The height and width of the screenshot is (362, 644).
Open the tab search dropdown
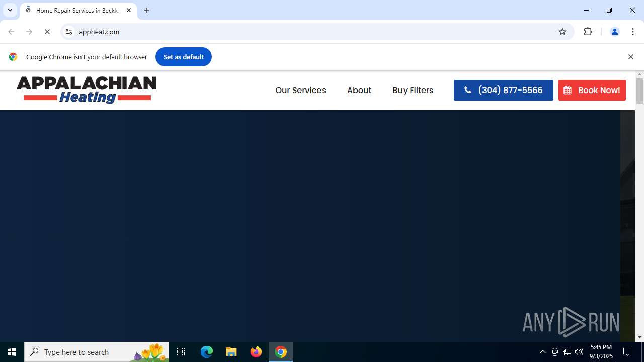[10, 10]
